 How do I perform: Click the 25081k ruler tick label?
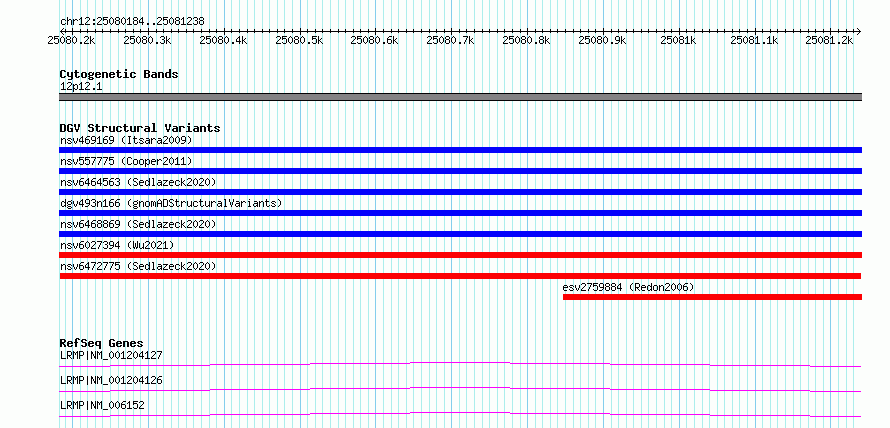click(679, 40)
